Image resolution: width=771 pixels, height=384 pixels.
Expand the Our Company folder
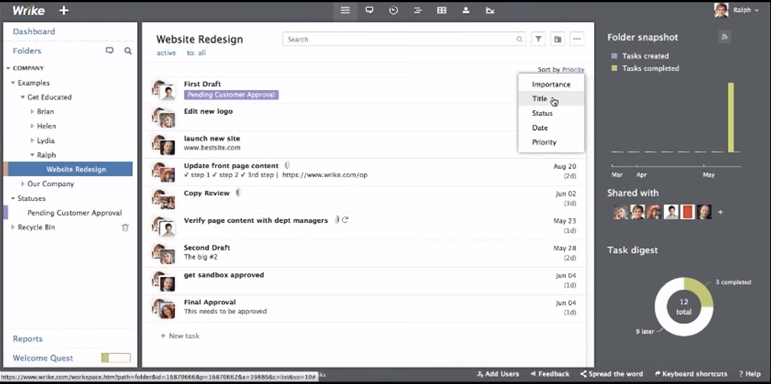[x=23, y=184]
